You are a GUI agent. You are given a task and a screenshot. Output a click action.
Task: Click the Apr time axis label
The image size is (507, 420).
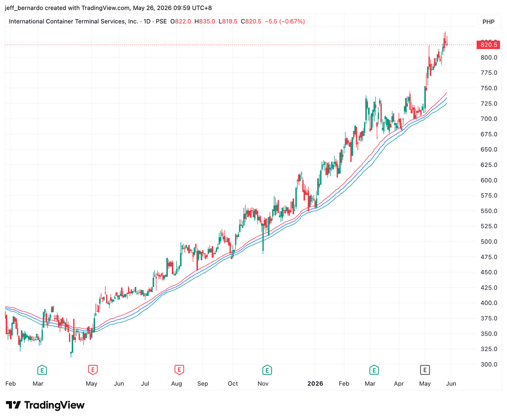tap(399, 384)
